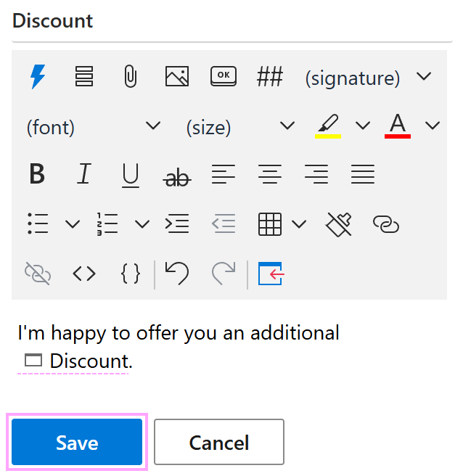Viewport: 463px width, 476px height.
Task: Click the Cancel button
Action: pyautogui.click(x=218, y=442)
